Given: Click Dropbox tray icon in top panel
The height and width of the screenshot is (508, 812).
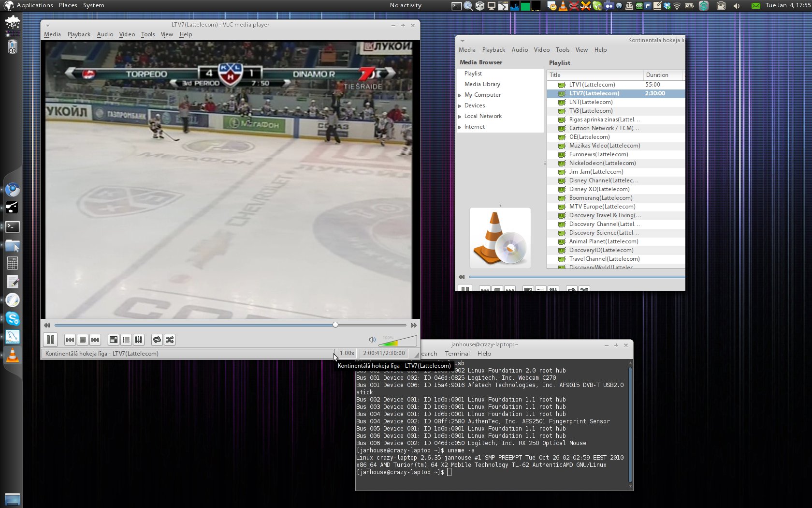Looking at the screenshot, I should pos(667,6).
